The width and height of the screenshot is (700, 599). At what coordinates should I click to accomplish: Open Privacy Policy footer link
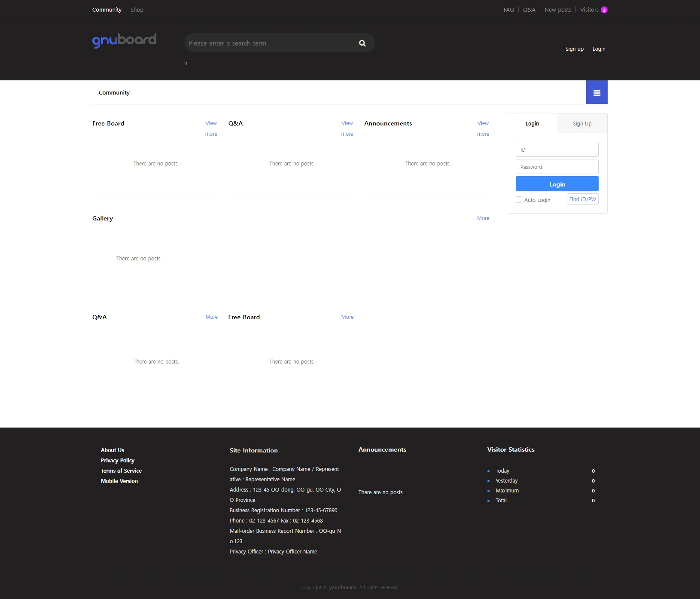118,461
